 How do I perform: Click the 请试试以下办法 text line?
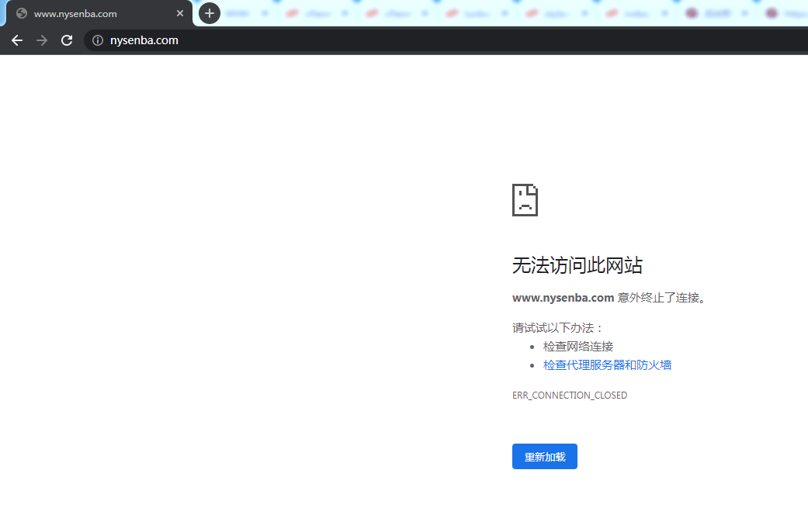(557, 327)
